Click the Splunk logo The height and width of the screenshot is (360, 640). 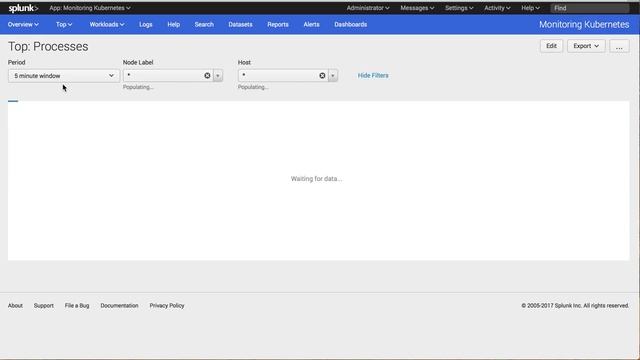(x=23, y=8)
